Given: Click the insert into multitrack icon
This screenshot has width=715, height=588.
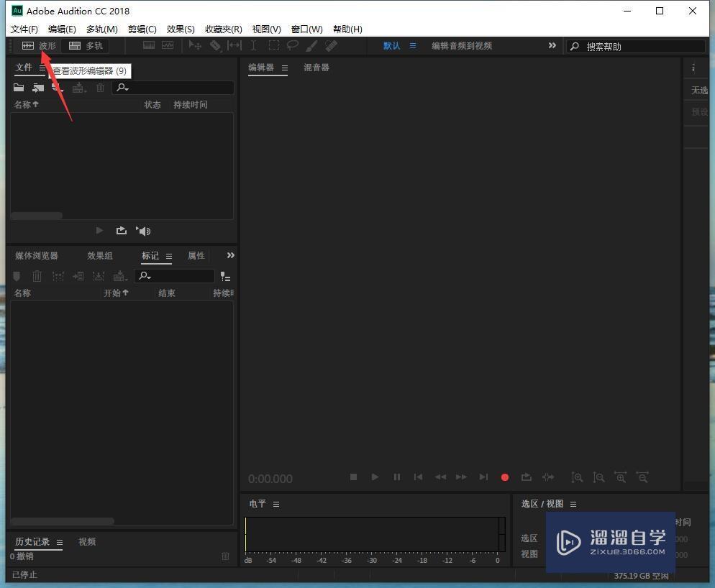Looking at the screenshot, I should pos(79,88).
